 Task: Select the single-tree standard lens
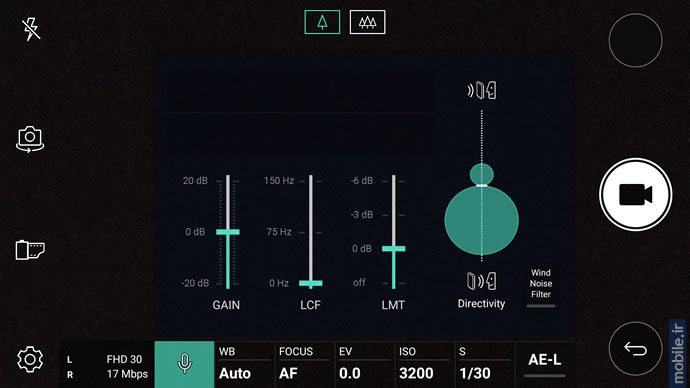point(322,22)
